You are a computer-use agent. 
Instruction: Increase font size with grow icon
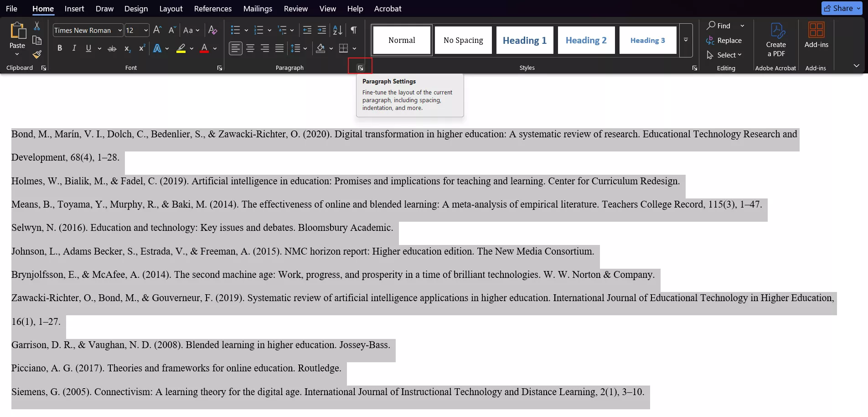157,30
